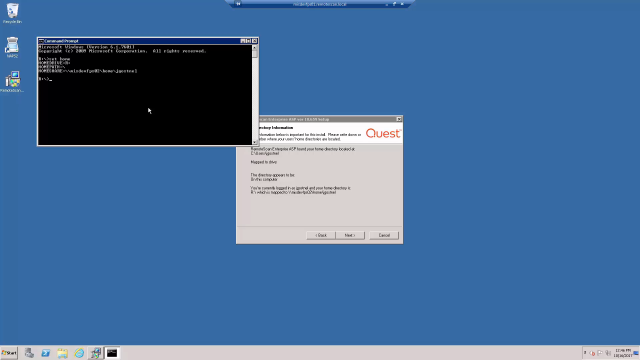Close the Command Prompt window
The height and width of the screenshot is (360, 640).
point(254,41)
